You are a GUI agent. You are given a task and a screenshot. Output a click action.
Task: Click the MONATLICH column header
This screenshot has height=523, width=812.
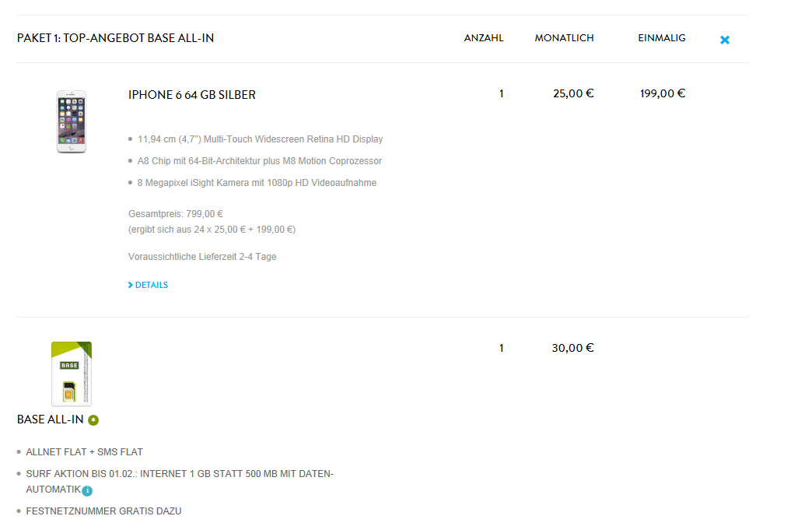tap(564, 38)
